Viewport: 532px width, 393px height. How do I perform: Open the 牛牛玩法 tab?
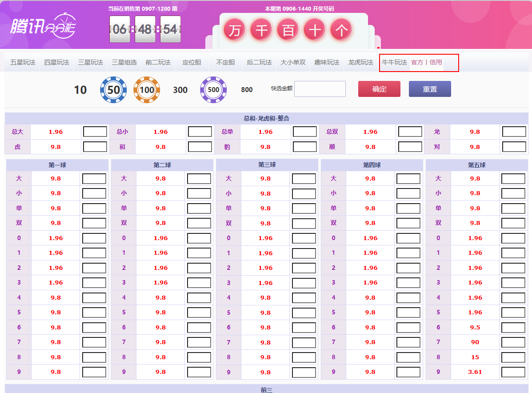click(x=394, y=62)
